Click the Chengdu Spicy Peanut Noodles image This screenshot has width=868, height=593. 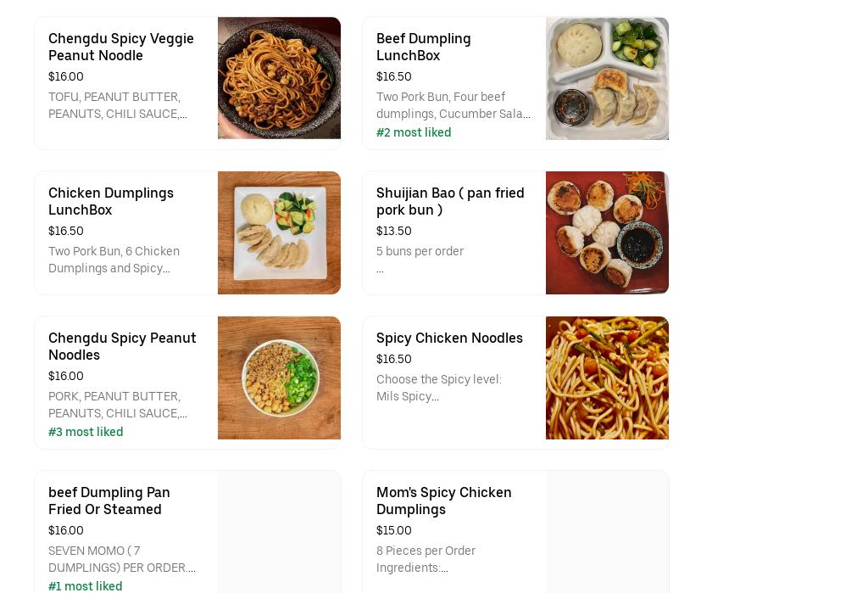pyautogui.click(x=279, y=378)
